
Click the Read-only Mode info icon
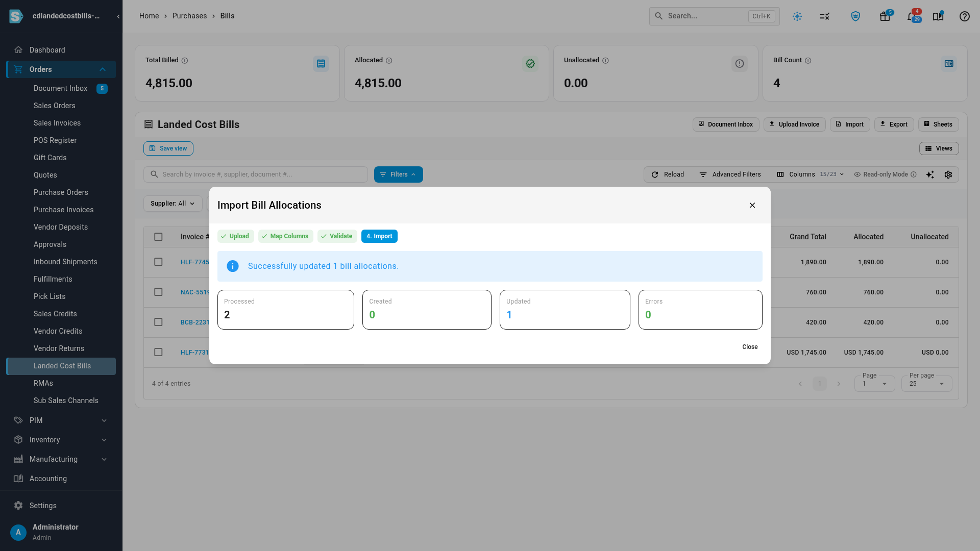914,174
